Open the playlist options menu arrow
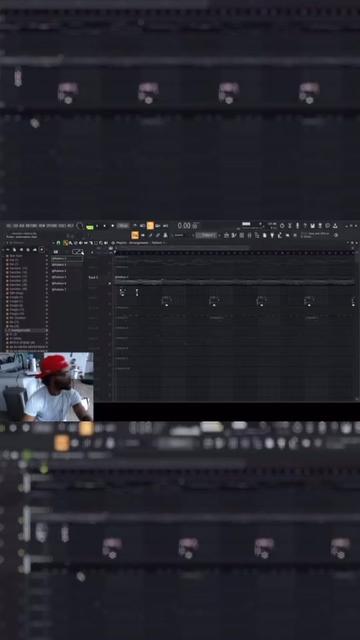This screenshot has width=360, height=640. (x=53, y=242)
